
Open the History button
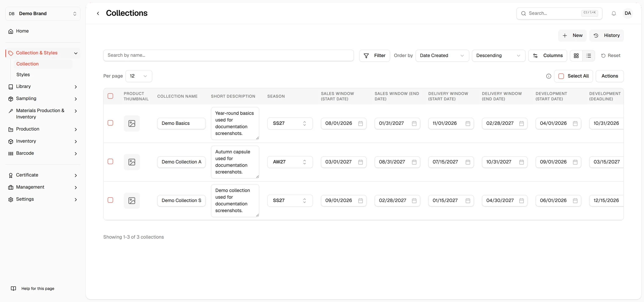click(x=606, y=36)
